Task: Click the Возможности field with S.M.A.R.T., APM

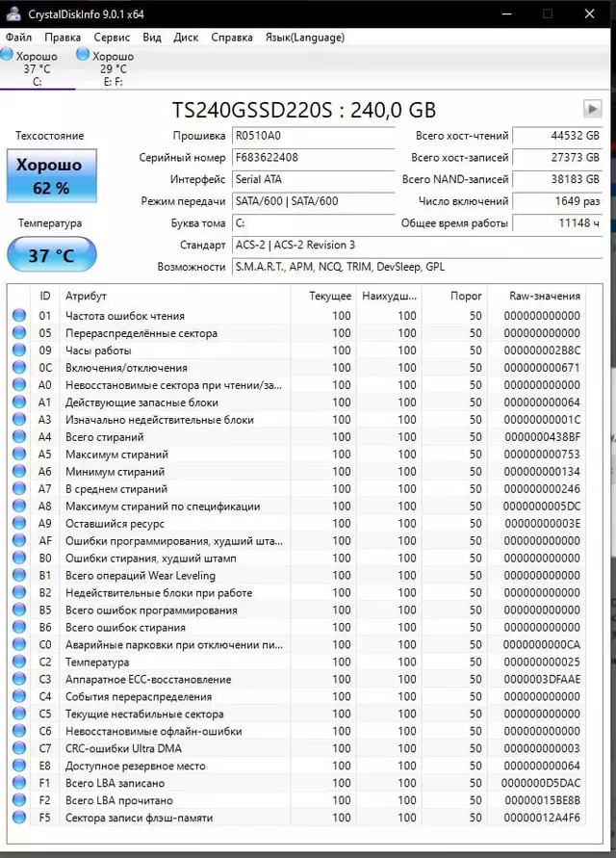Action: coord(417,267)
